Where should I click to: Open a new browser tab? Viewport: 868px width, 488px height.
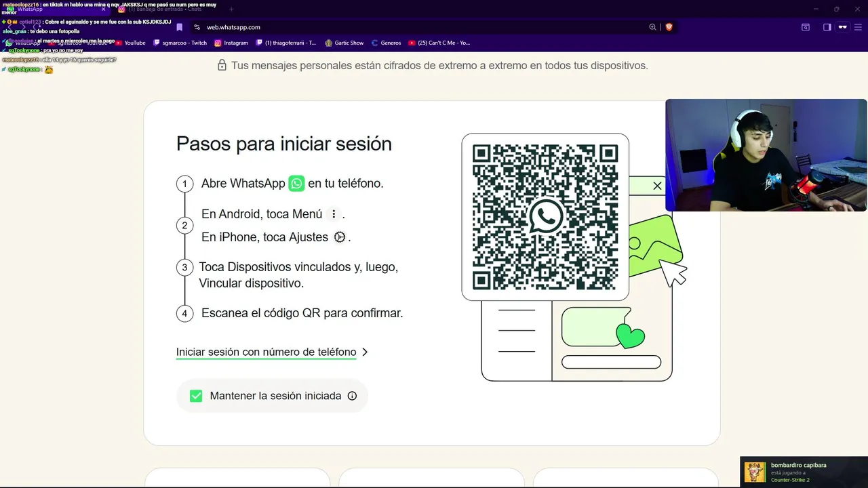point(231,9)
